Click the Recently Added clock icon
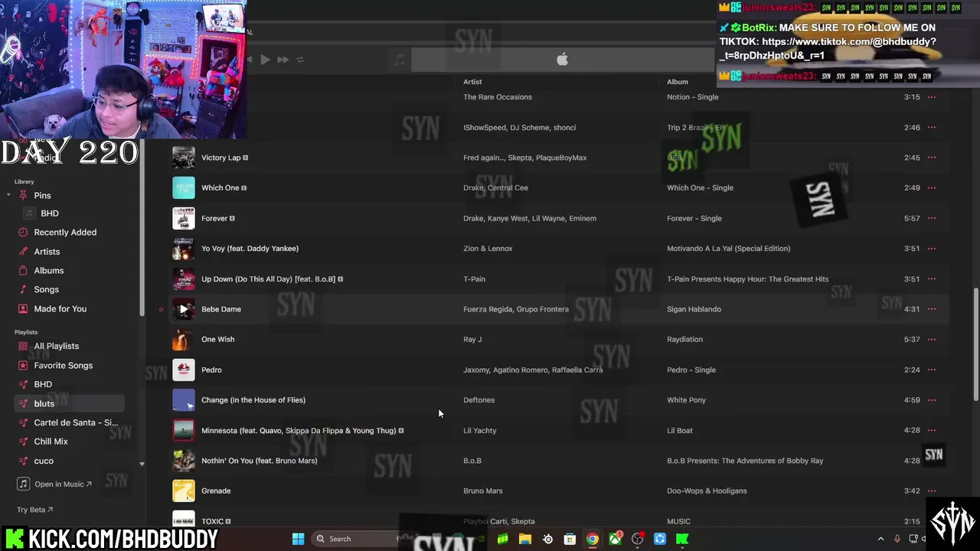The height and width of the screenshot is (551, 980). [x=23, y=232]
